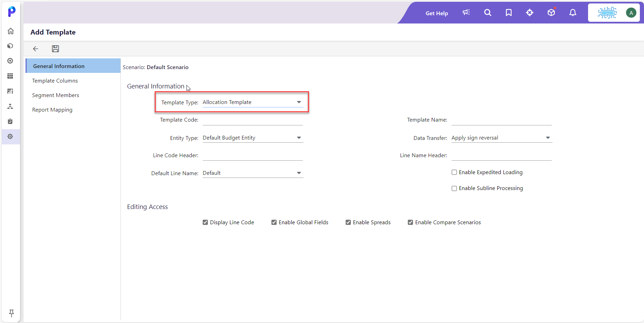Uncheck Display Line Code
Image resolution: width=644 pixels, height=323 pixels.
tap(205, 222)
